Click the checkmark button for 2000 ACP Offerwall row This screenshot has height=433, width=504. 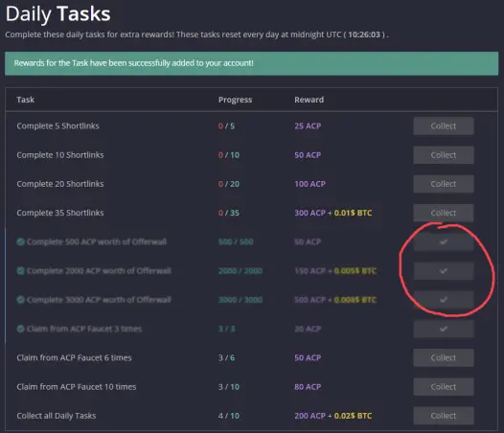[444, 271]
